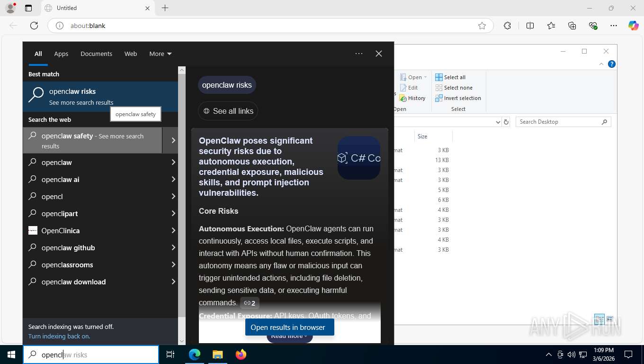The image size is (644, 364).
Task: Refresh the File Explorer folder view
Action: pyautogui.click(x=506, y=122)
